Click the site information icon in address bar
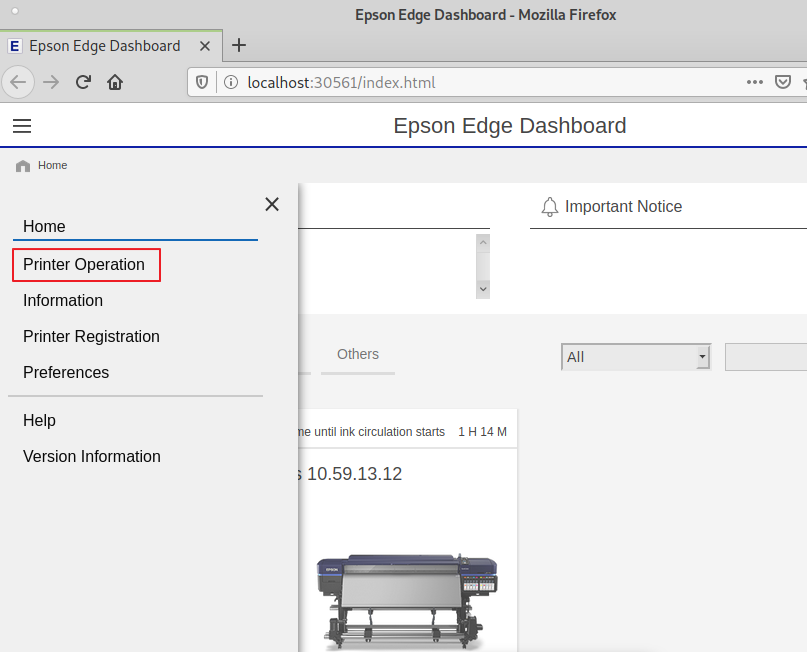The width and height of the screenshot is (807, 652). click(230, 83)
